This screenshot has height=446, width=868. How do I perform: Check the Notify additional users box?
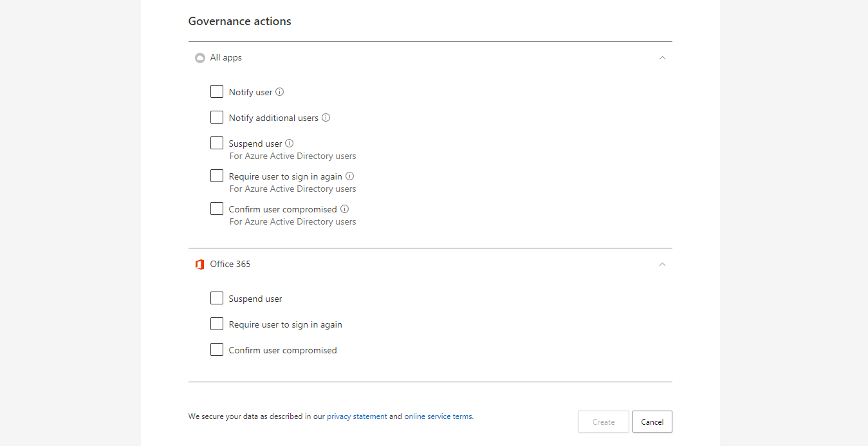click(x=217, y=117)
